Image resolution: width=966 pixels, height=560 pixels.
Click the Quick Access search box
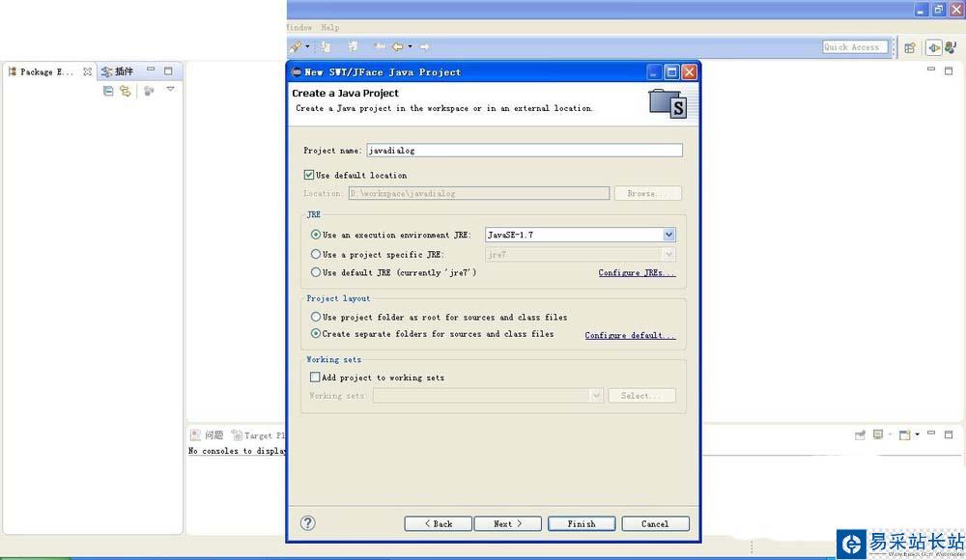tap(855, 46)
